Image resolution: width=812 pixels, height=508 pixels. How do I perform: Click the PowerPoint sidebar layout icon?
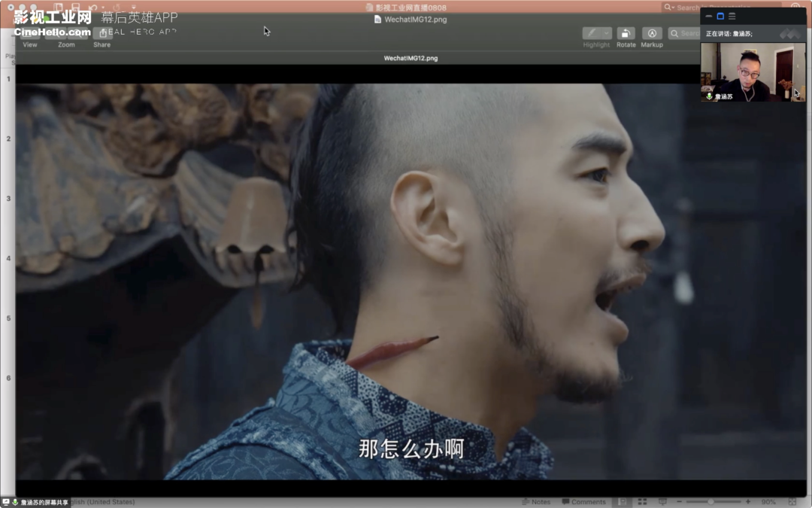coord(58,8)
